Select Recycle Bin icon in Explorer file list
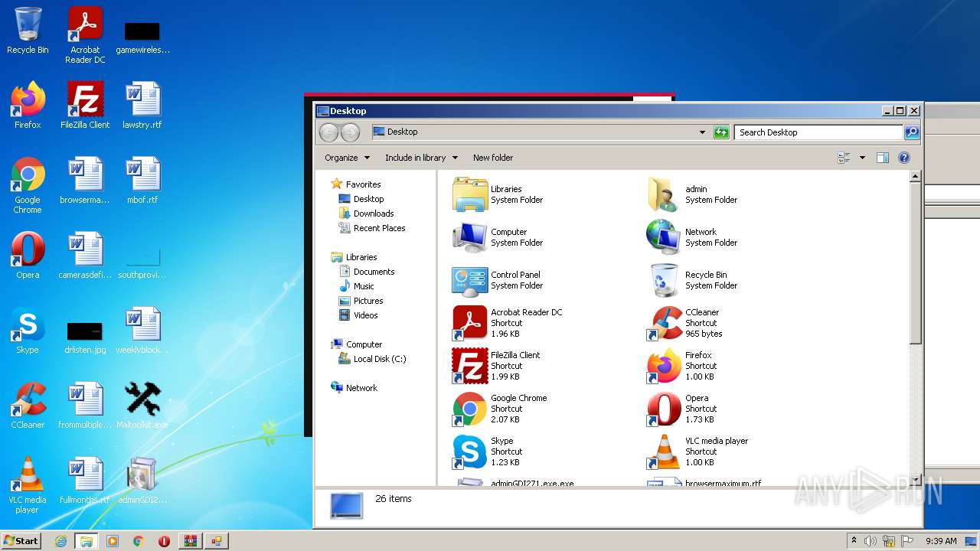Screen dimensions: 980x551 [x=664, y=280]
